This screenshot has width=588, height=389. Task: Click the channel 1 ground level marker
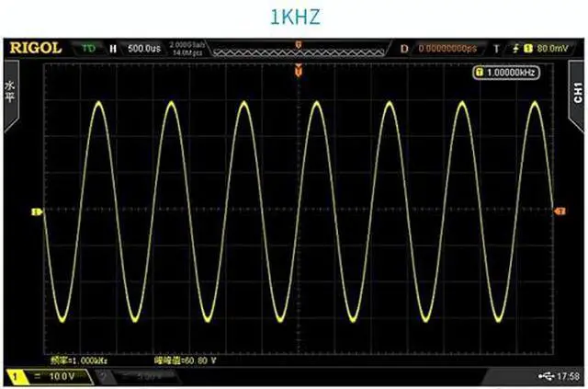point(38,212)
